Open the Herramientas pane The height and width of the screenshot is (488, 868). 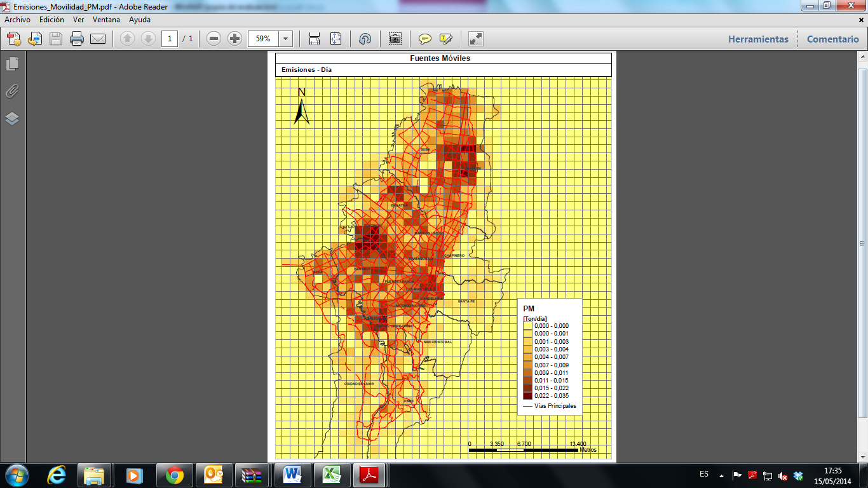(x=758, y=39)
